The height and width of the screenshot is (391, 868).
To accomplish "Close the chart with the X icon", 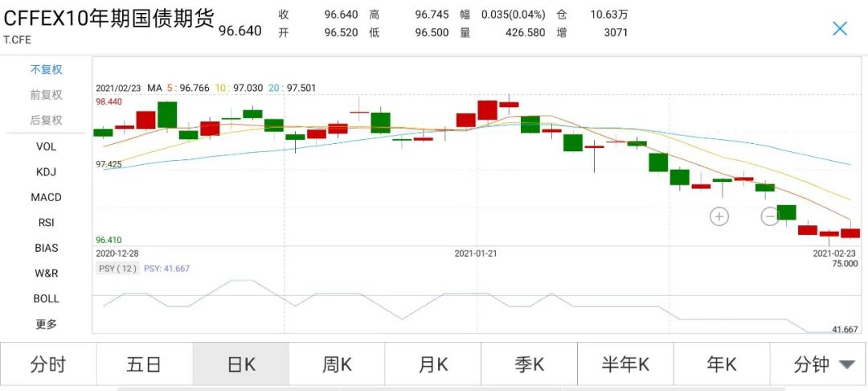I will coord(840,29).
